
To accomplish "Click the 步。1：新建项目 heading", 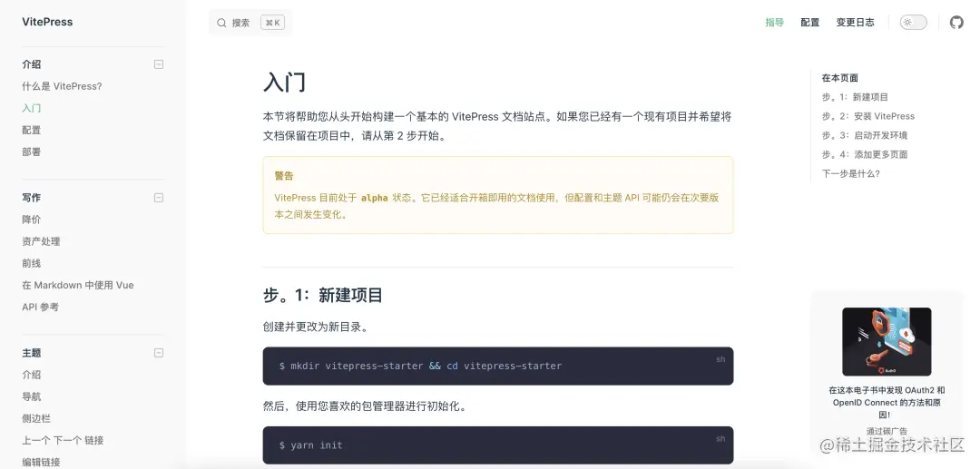I will pos(322,295).
